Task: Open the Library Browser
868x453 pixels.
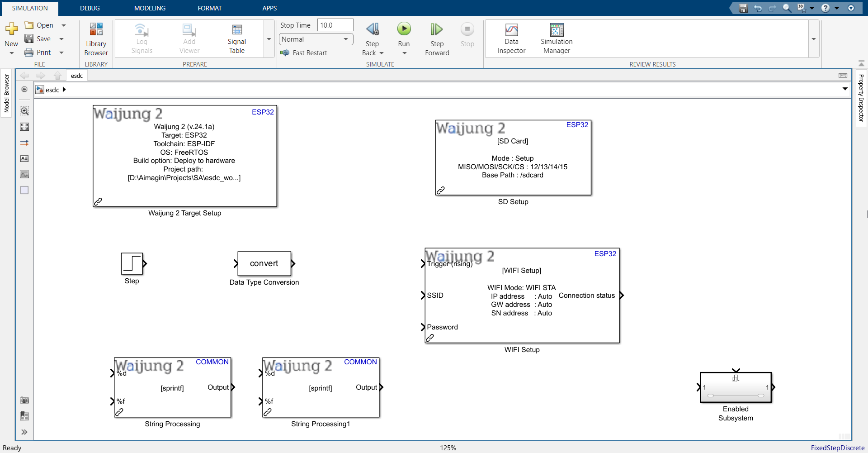Action: point(96,39)
